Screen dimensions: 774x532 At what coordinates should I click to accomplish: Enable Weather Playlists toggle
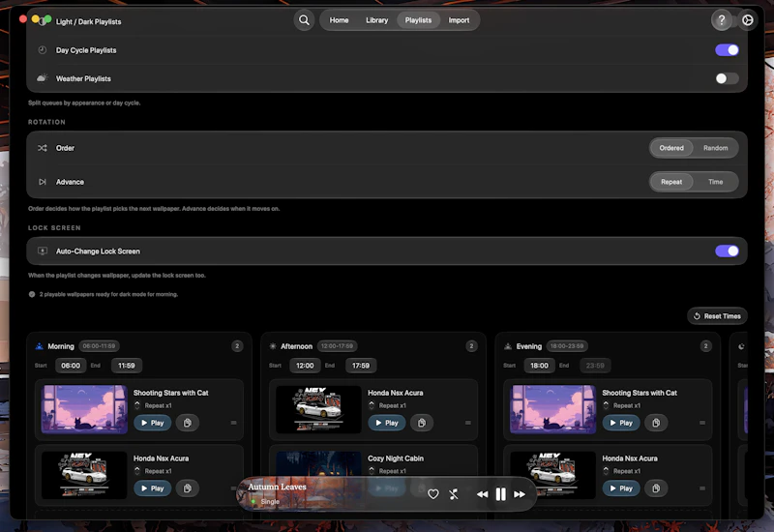click(x=727, y=78)
